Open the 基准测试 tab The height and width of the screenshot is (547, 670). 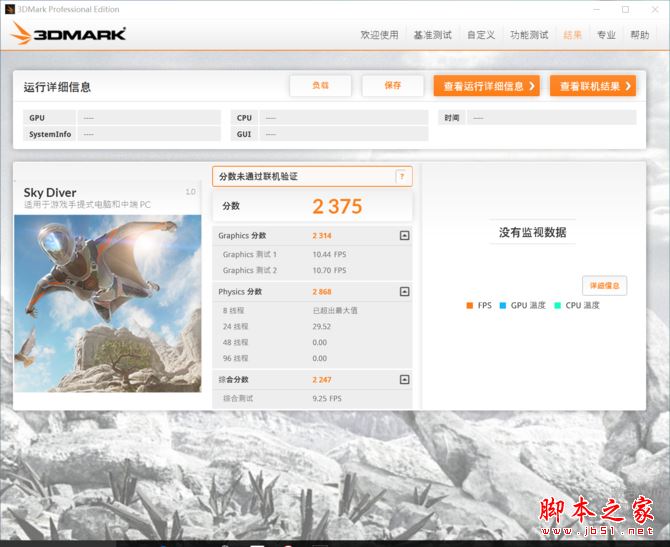tap(432, 35)
